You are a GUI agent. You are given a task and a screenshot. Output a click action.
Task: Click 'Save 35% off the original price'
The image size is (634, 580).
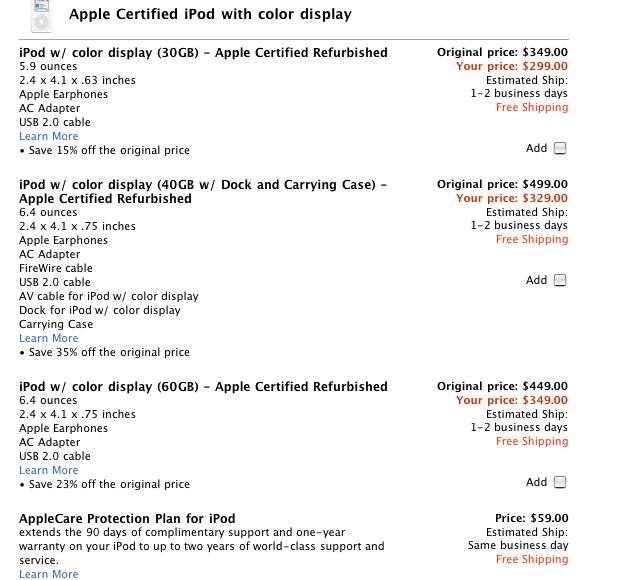108,352
